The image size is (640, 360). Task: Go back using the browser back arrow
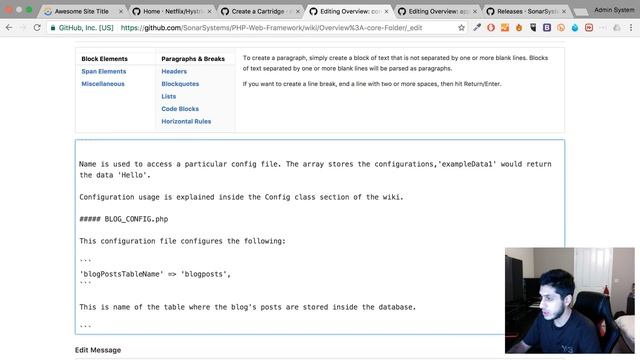tap(9, 28)
